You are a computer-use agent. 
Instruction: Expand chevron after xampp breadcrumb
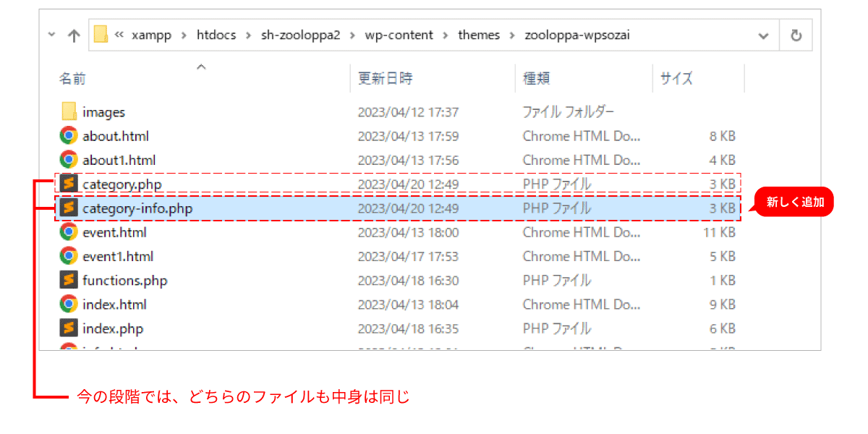tap(184, 35)
